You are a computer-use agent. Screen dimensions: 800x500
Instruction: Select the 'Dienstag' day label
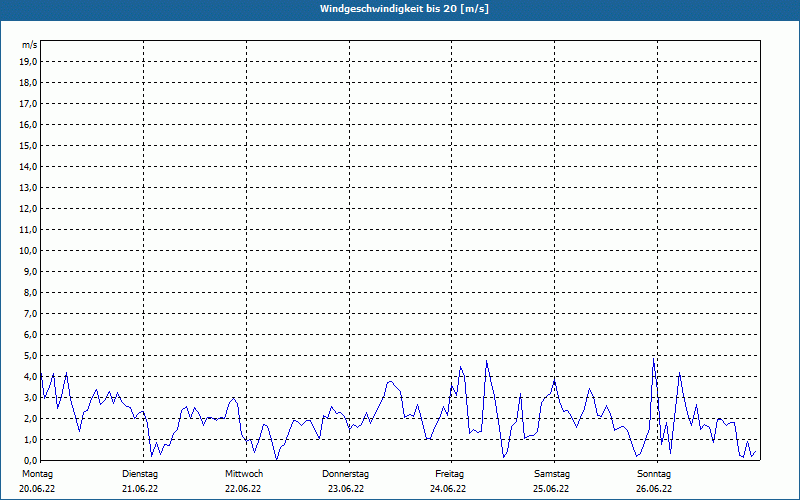click(x=140, y=474)
